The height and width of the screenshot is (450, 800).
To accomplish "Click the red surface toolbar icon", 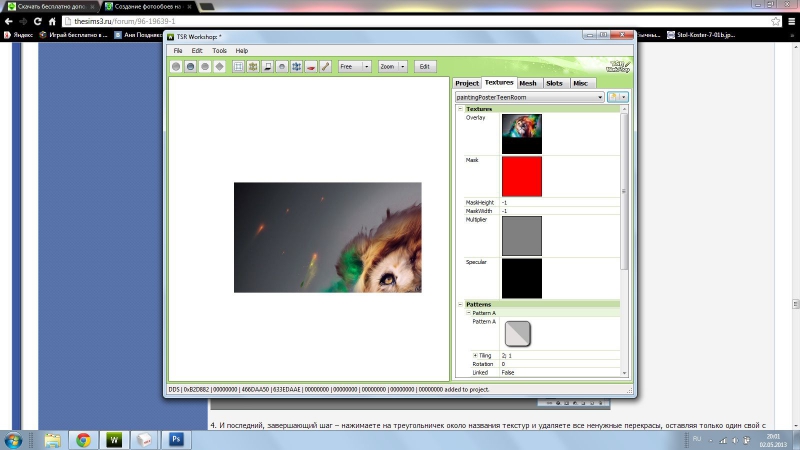I will (x=311, y=66).
